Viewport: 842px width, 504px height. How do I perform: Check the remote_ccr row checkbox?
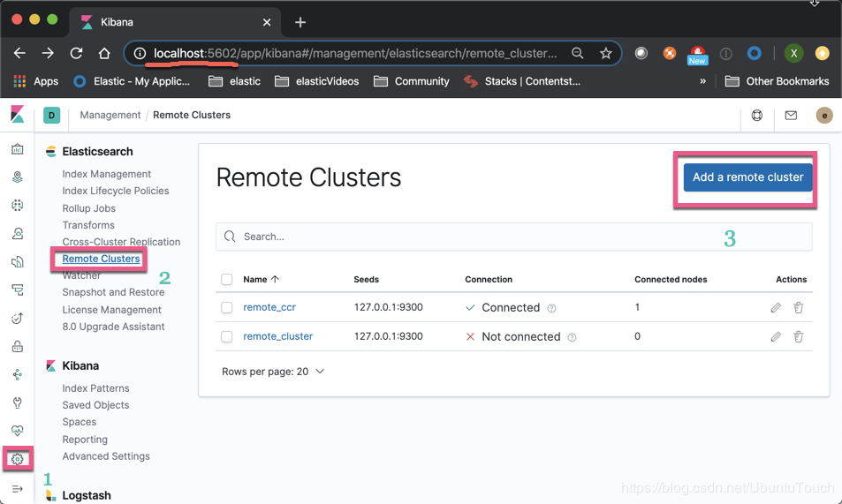tap(226, 307)
